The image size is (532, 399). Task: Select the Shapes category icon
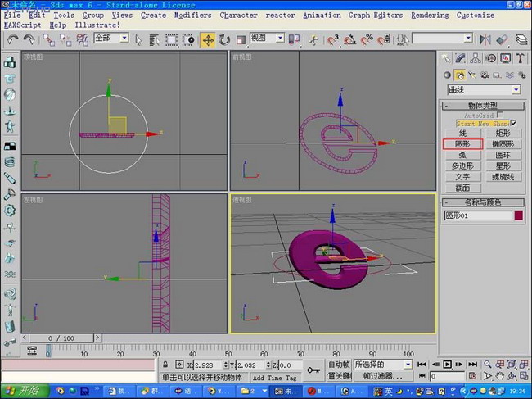(460, 75)
